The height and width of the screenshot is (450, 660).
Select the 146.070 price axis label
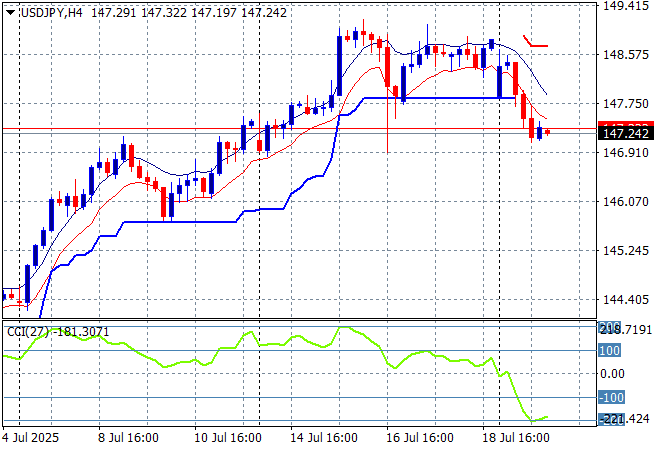(626, 202)
